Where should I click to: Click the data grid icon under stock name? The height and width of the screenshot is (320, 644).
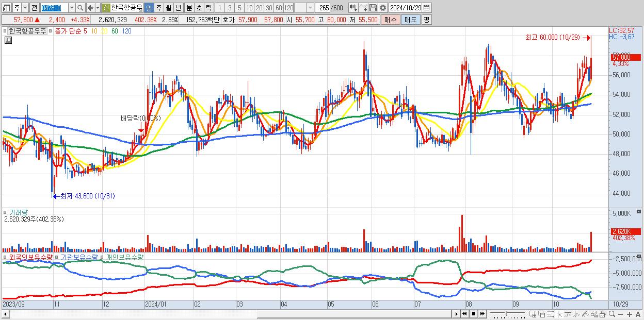(8, 40)
